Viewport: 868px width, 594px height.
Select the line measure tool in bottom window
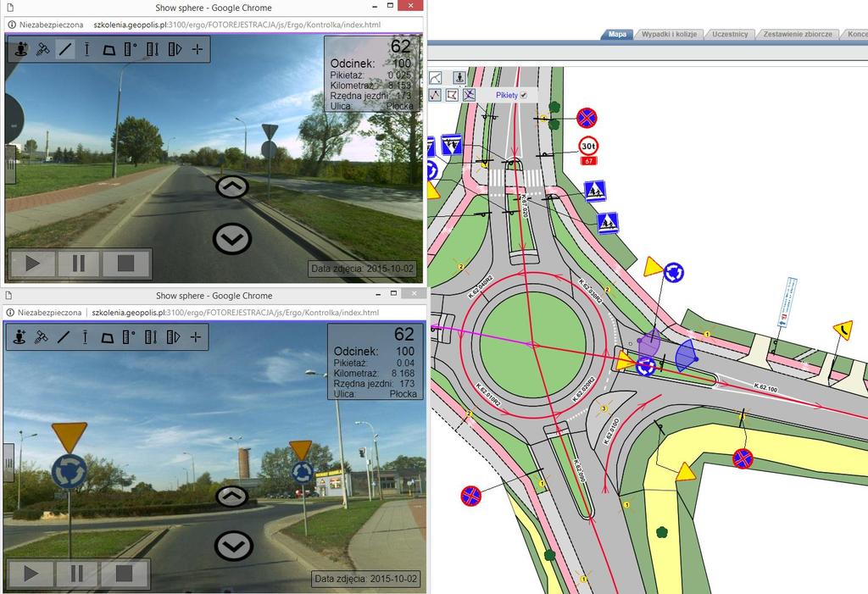[x=64, y=336]
